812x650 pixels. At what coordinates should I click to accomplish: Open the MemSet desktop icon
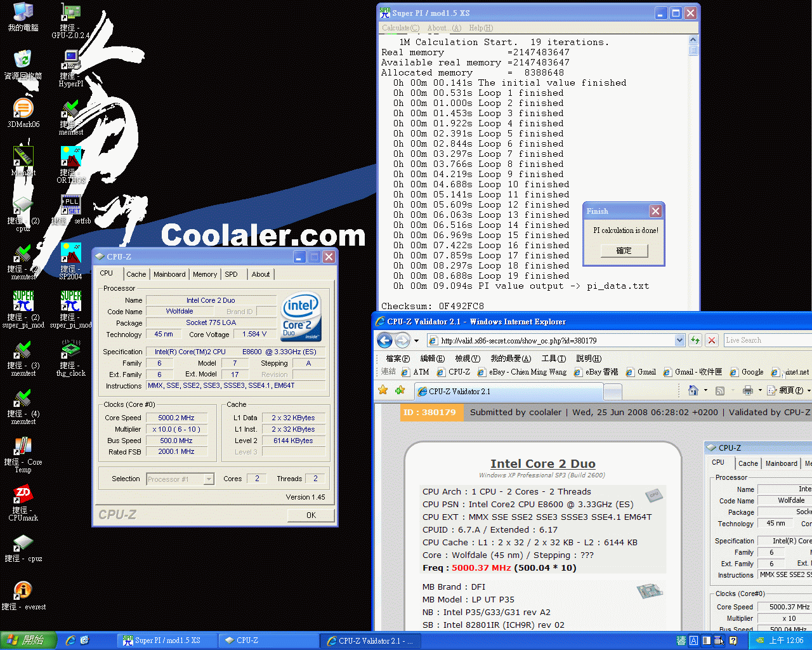23,162
